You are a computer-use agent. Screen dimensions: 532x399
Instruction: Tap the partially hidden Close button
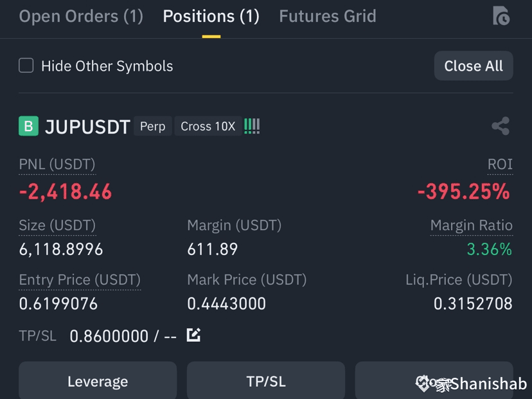434,380
